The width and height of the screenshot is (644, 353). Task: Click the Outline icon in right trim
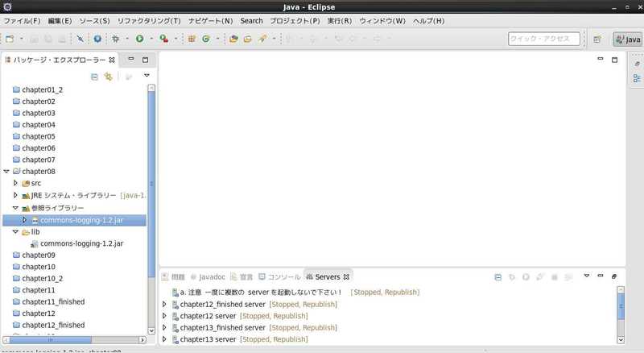(637, 77)
